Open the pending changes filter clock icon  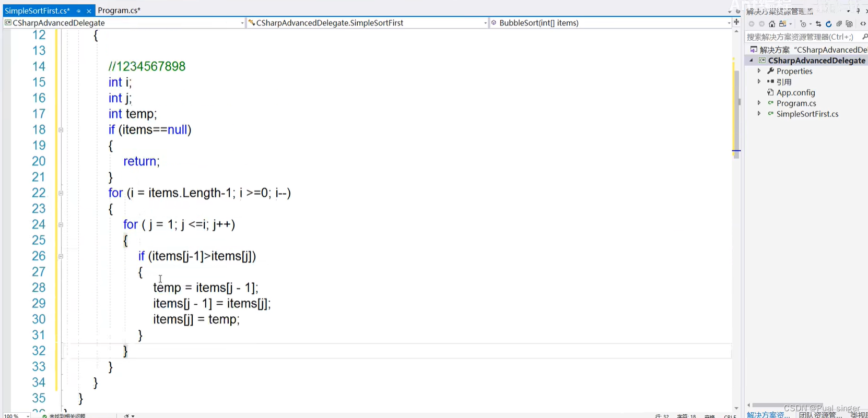pyautogui.click(x=803, y=24)
